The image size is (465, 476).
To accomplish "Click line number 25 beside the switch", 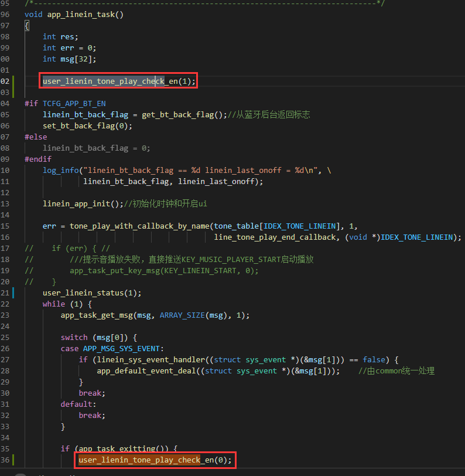I will (5, 338).
